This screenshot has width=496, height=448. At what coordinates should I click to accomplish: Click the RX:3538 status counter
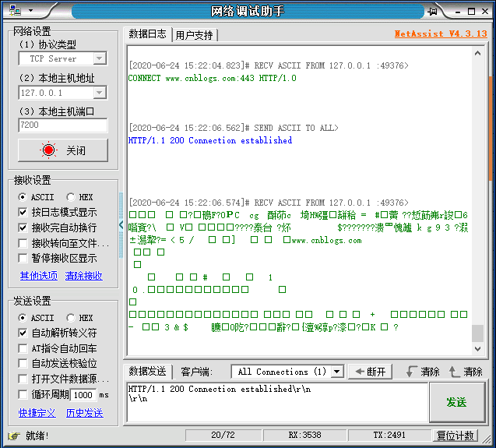coord(305,436)
